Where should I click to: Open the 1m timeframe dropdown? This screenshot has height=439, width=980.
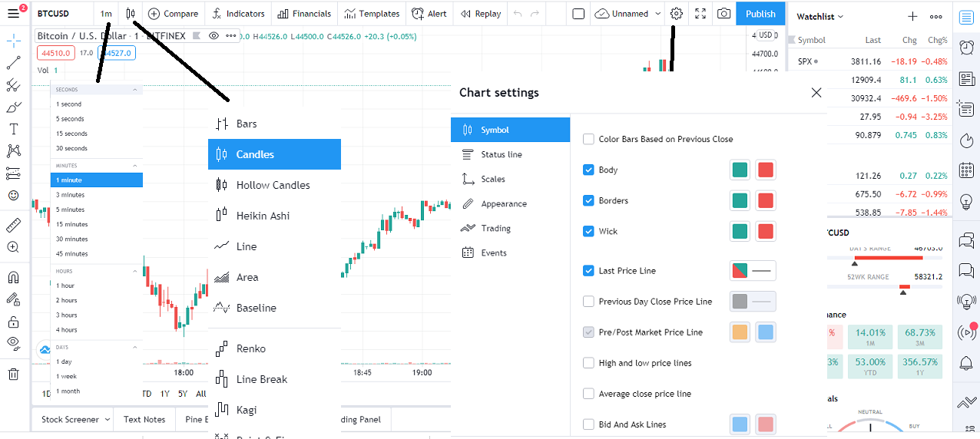[x=106, y=14]
